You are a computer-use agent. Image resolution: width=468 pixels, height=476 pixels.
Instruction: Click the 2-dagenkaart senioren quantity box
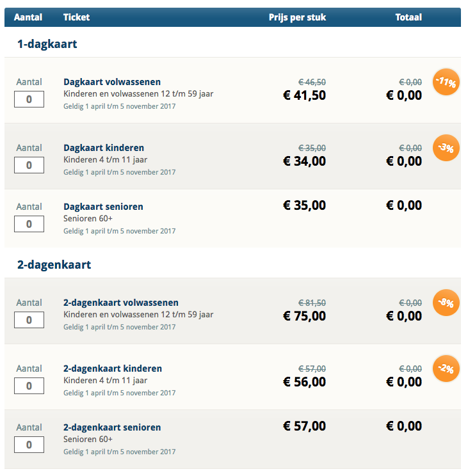pyautogui.click(x=29, y=445)
